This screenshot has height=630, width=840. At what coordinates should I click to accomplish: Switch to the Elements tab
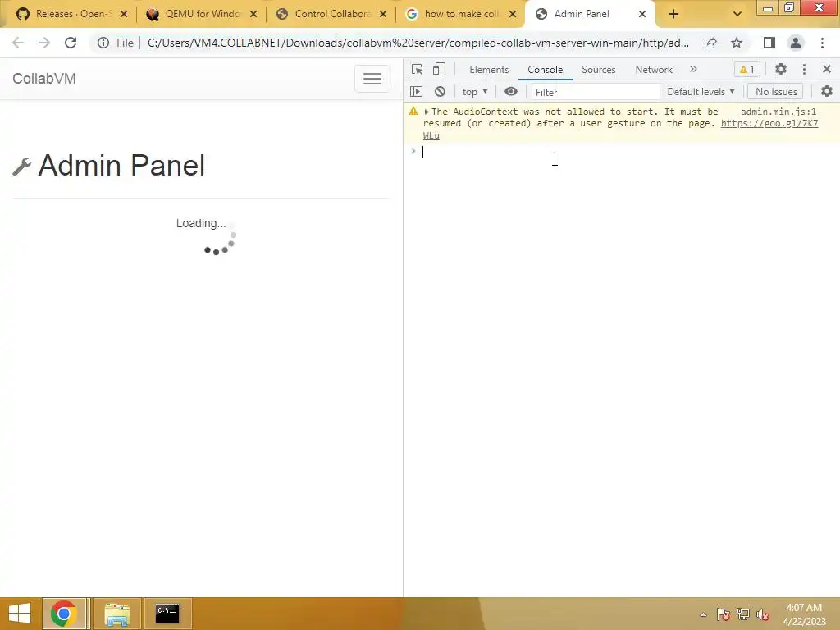[x=489, y=70]
